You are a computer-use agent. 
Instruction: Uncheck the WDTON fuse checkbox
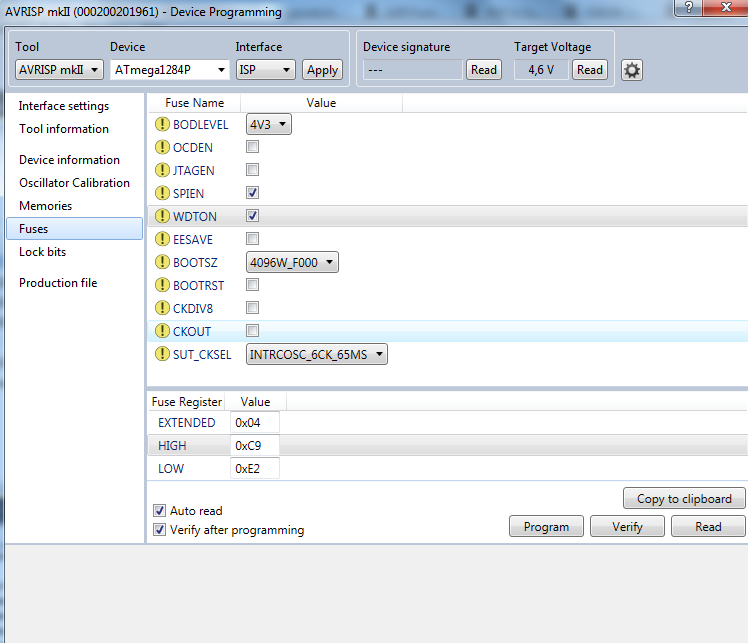pyautogui.click(x=252, y=215)
